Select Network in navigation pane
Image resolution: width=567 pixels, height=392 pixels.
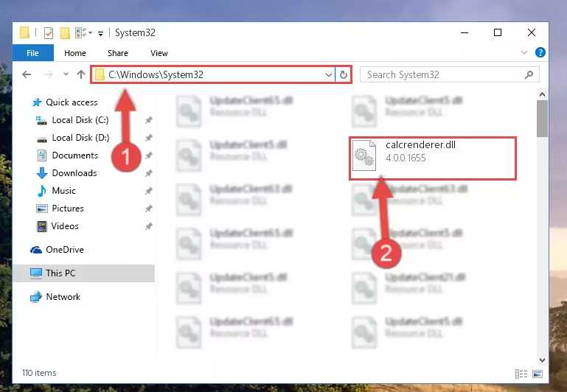tap(63, 297)
